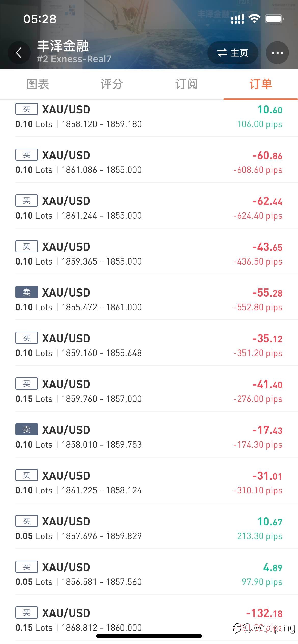This screenshot has width=298, height=644.
Task: Tap the 买 badge on the 10.60 profit order
Action: [27, 109]
